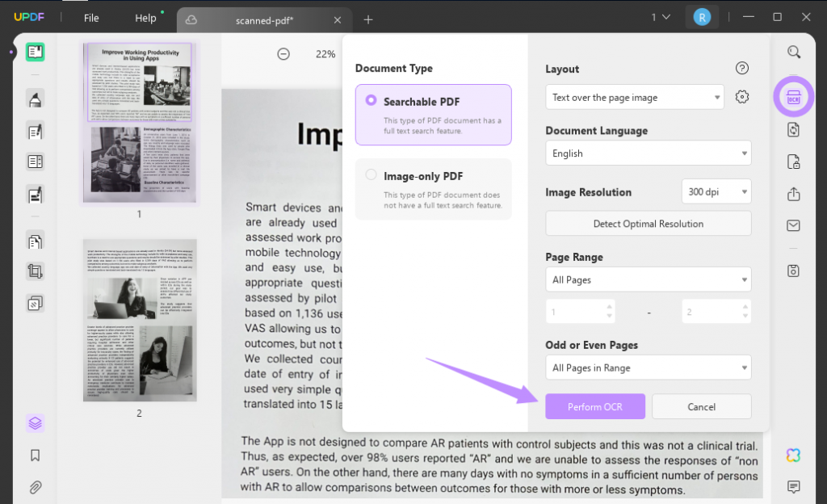Open the Odd or Even Pages dropdown

tap(648, 367)
